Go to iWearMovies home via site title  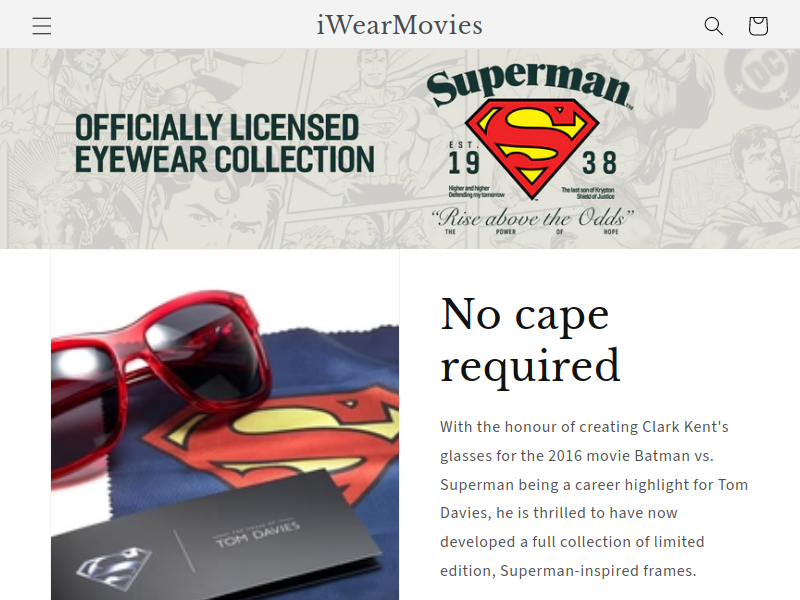399,26
